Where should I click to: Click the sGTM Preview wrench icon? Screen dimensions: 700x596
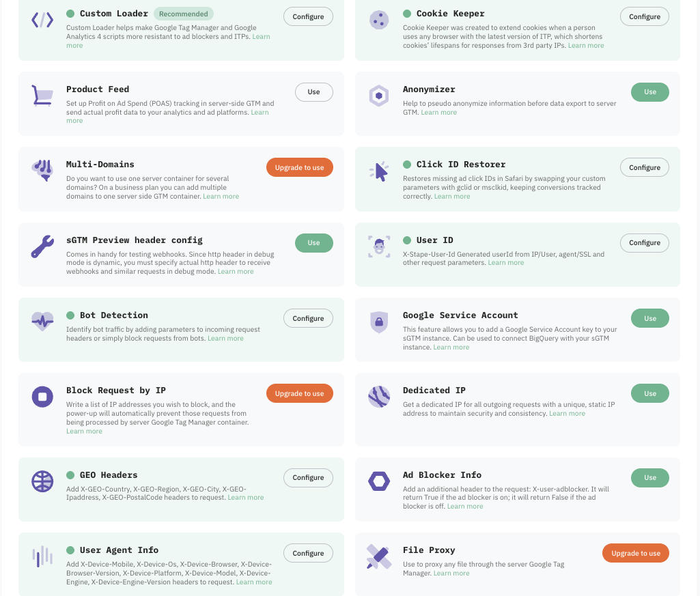[42, 246]
